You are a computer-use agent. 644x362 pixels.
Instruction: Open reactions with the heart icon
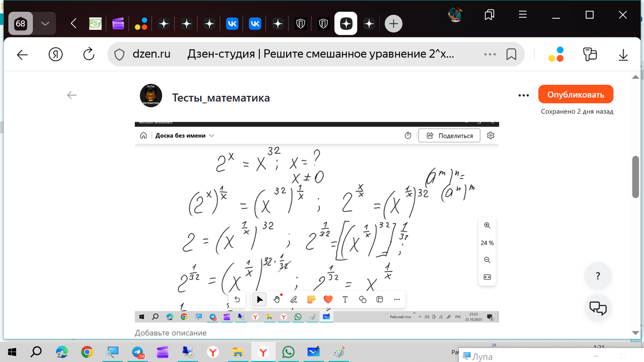click(328, 299)
